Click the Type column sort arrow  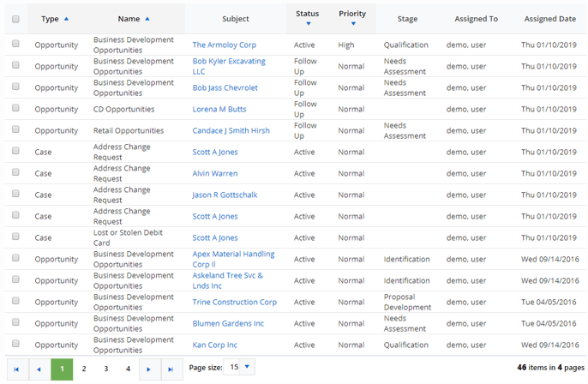click(66, 19)
